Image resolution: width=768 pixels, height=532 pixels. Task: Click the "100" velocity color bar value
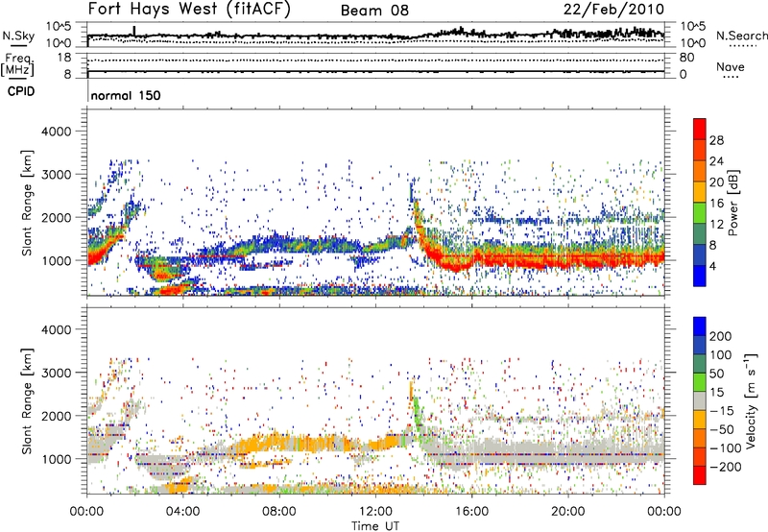(721, 354)
